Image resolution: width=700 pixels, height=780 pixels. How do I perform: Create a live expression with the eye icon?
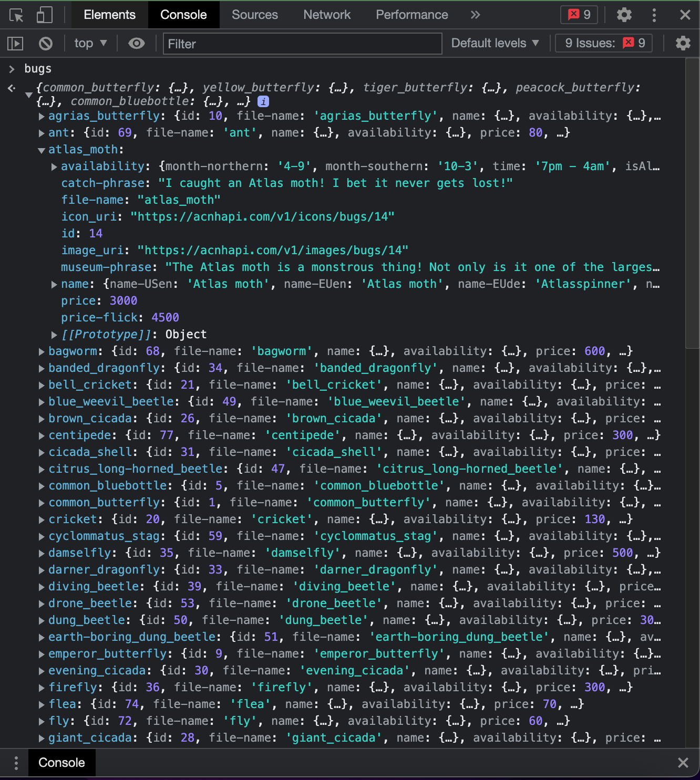[136, 43]
